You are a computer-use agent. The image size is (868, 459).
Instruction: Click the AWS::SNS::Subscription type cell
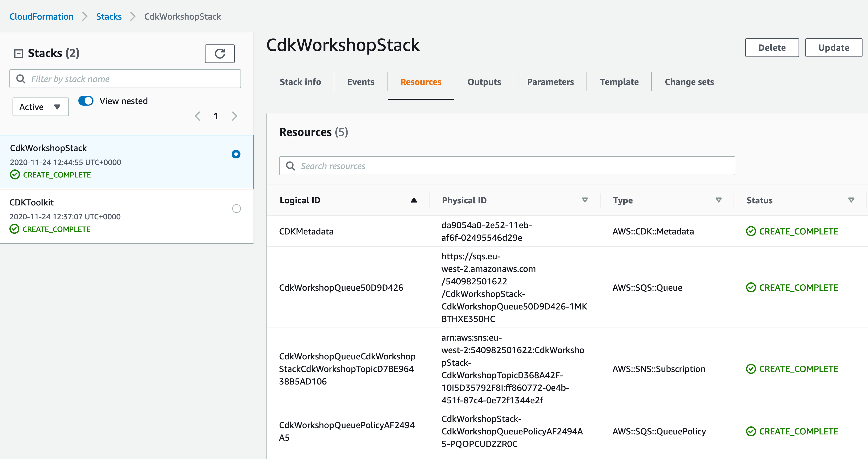pyautogui.click(x=659, y=369)
